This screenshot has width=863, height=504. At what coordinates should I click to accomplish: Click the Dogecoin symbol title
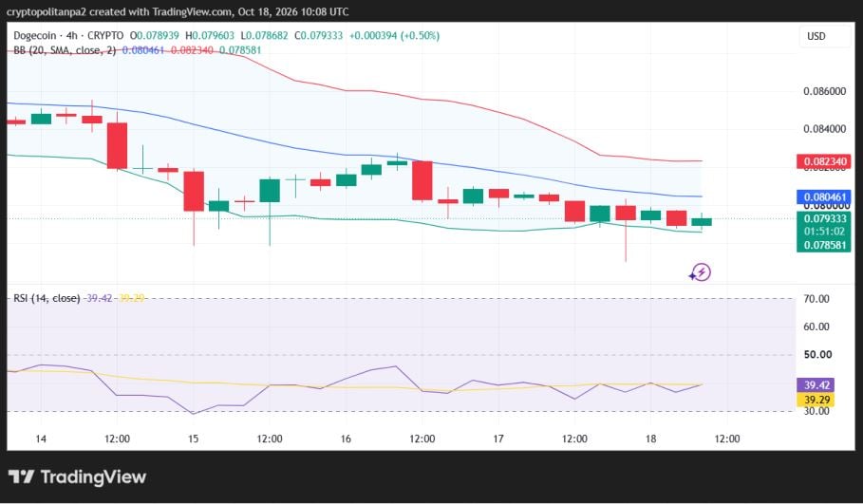point(35,36)
